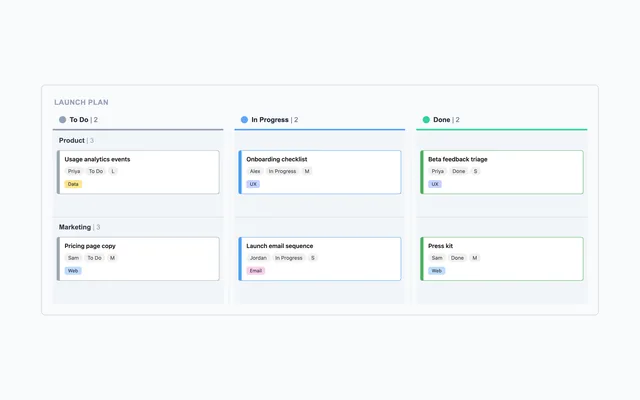Click the green Done status dot

(x=426, y=120)
